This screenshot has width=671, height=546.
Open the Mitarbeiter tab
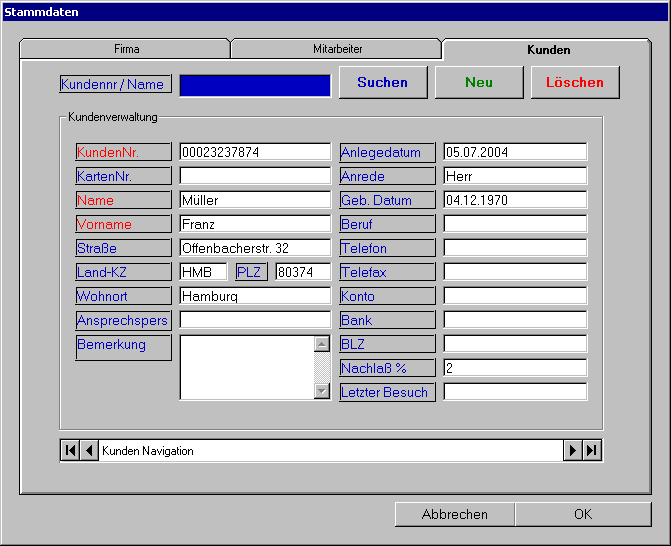(337, 48)
